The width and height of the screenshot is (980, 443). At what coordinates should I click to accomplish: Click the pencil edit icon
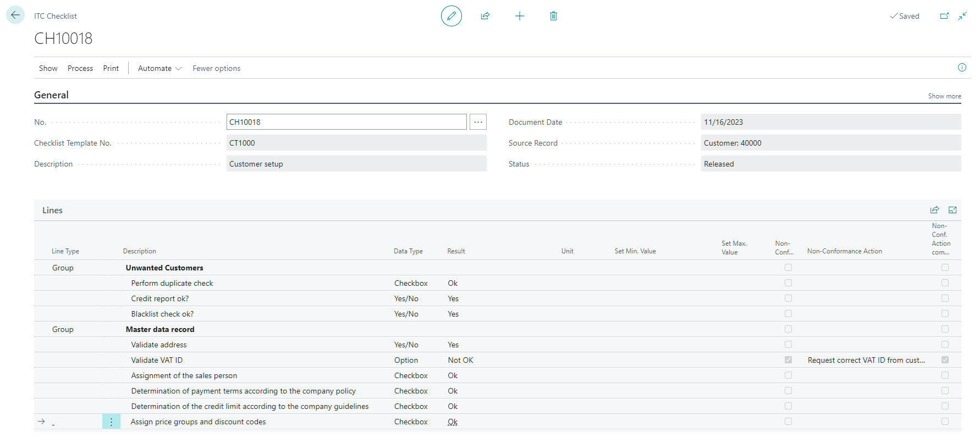point(451,16)
